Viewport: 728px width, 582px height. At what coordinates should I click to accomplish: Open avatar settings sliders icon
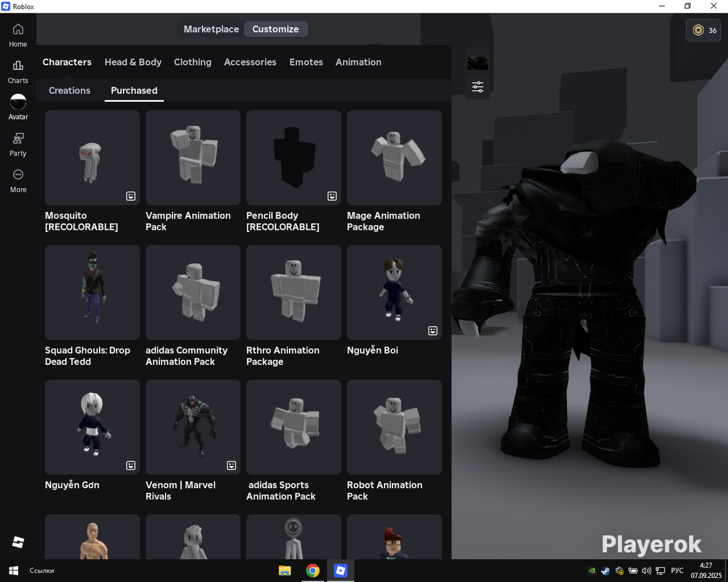(478, 87)
